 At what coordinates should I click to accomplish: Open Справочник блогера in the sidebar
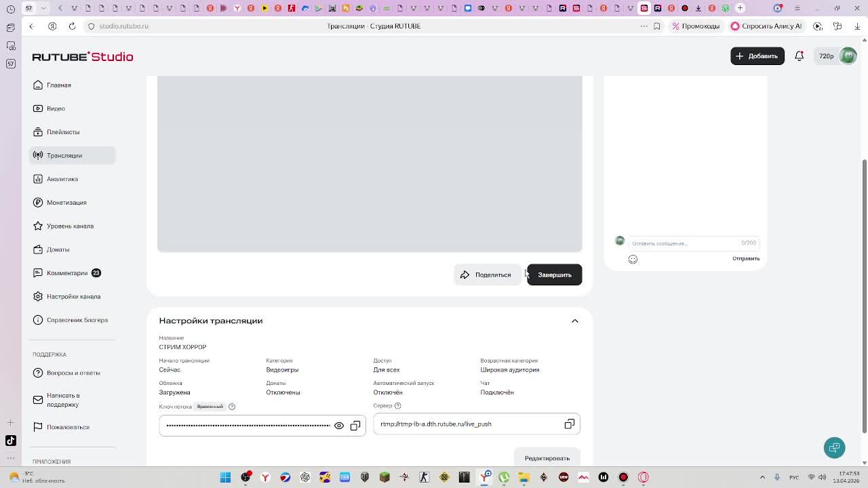point(72,320)
